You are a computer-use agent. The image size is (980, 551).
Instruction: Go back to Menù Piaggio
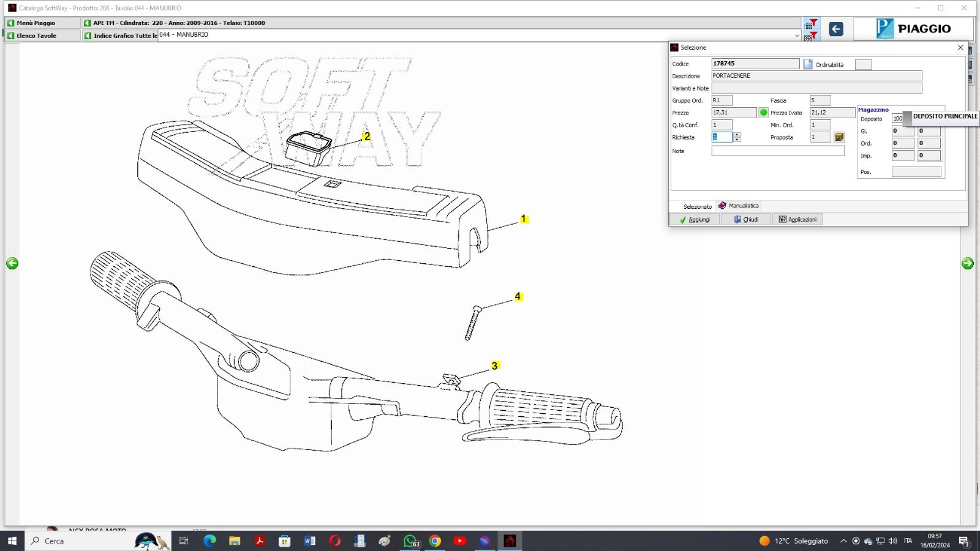(36, 23)
